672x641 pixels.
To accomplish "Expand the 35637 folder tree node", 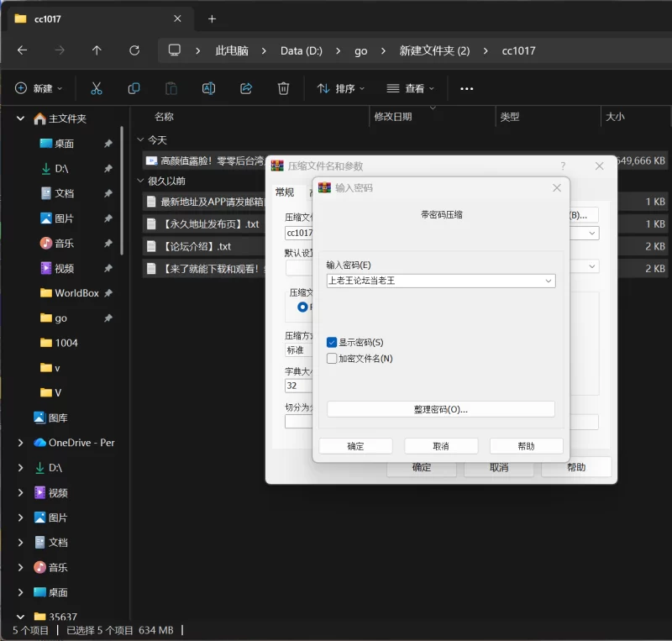I will pyautogui.click(x=20, y=617).
